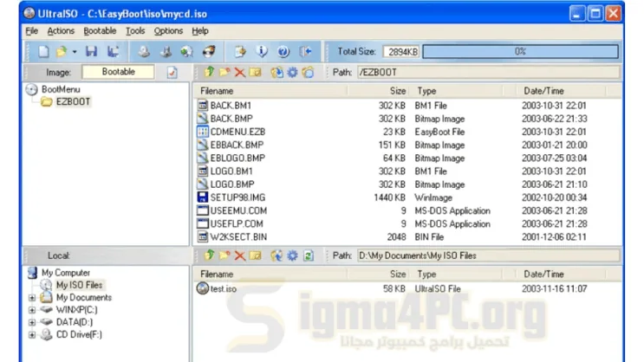
Task: Expand the WINXP(C:) drive node
Action: pyautogui.click(x=32, y=310)
